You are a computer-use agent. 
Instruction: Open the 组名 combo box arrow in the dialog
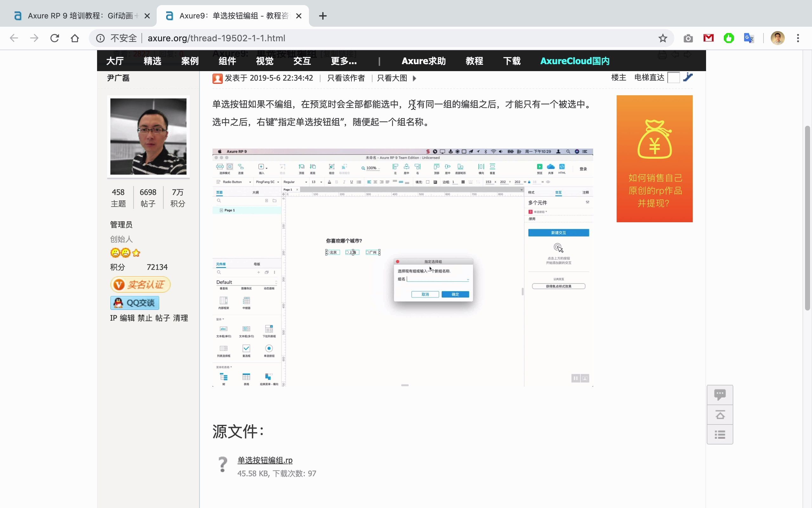pyautogui.click(x=468, y=279)
